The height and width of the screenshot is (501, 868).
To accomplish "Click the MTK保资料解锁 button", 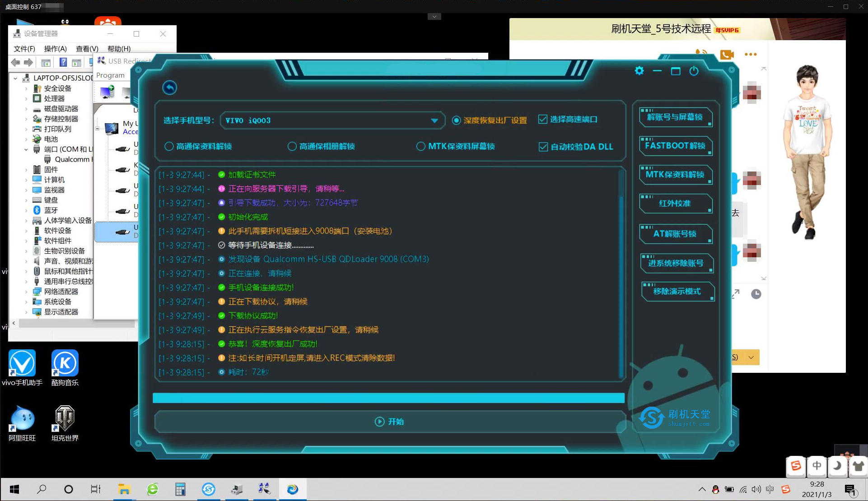I will pos(675,175).
